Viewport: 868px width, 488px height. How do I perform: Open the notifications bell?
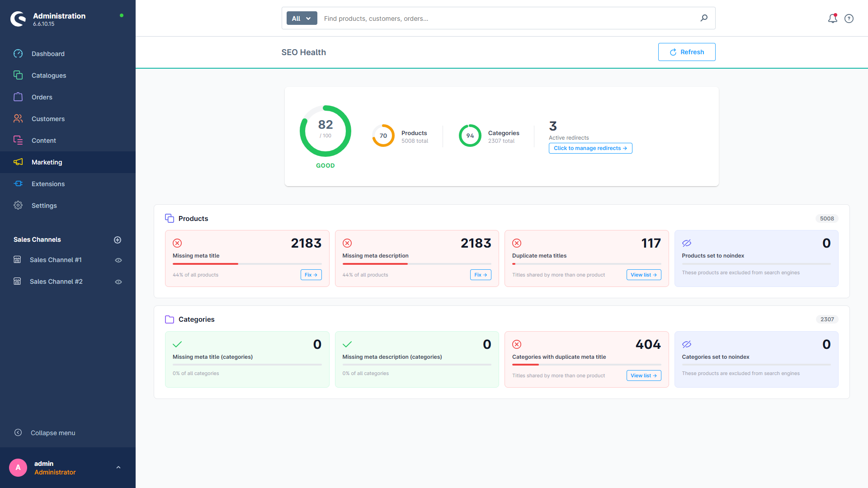click(832, 19)
